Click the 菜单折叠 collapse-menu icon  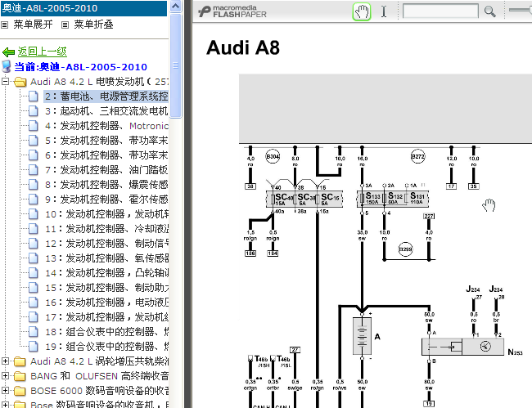coord(65,25)
